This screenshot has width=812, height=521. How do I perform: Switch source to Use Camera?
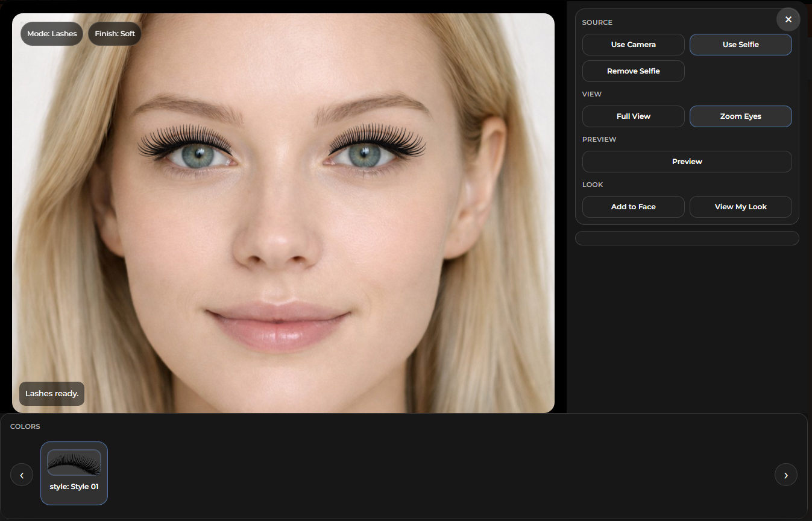[633, 45]
